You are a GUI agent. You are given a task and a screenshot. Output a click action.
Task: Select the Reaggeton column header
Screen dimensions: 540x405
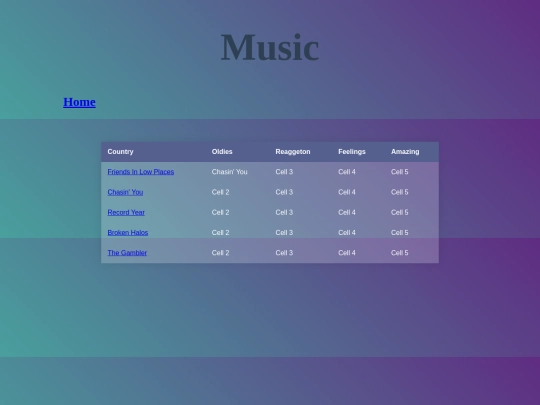(293, 152)
